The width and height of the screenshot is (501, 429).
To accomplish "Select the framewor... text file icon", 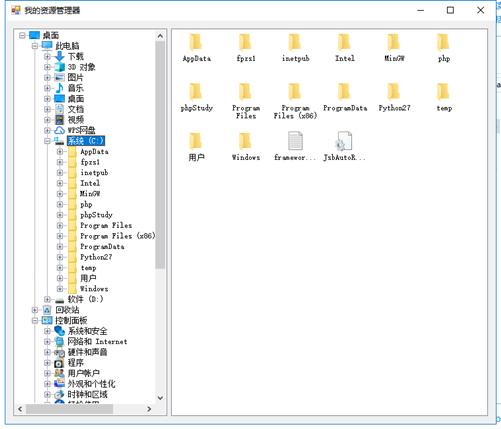I will [295, 141].
